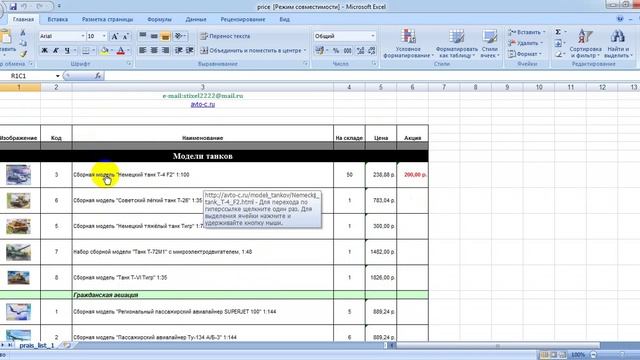Open the Данные ribbon tab

[x=196, y=20]
